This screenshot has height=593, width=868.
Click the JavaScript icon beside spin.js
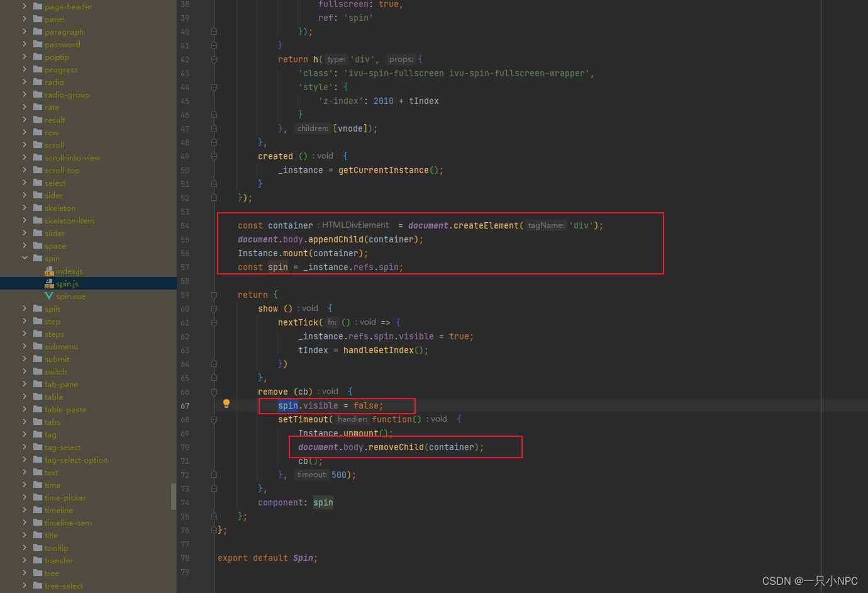point(50,283)
